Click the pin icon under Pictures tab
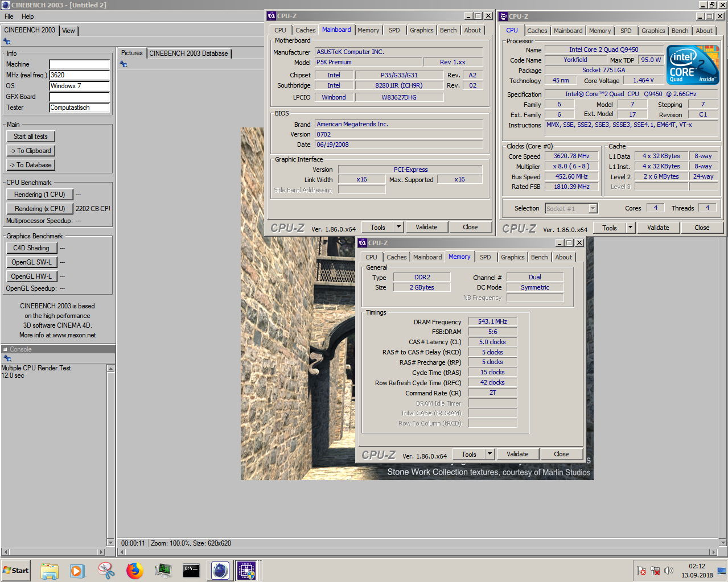Image resolution: width=728 pixels, height=582 pixels. (124, 64)
